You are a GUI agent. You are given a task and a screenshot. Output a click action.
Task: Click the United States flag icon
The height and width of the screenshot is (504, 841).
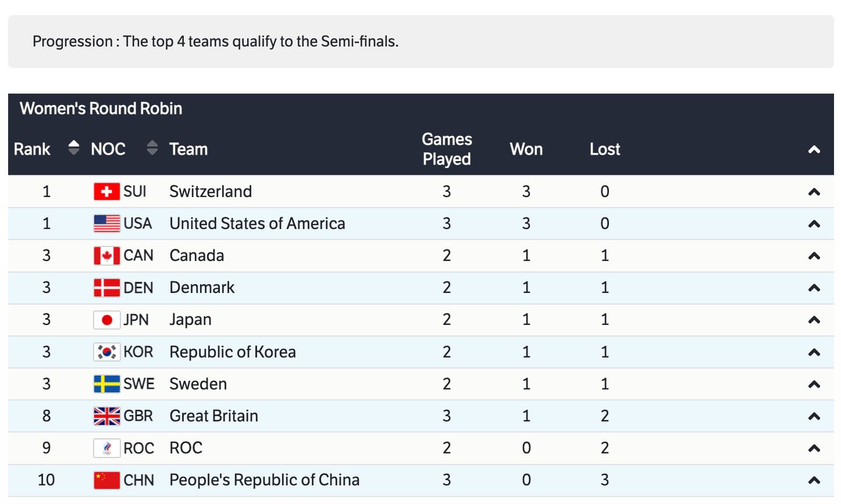(106, 224)
